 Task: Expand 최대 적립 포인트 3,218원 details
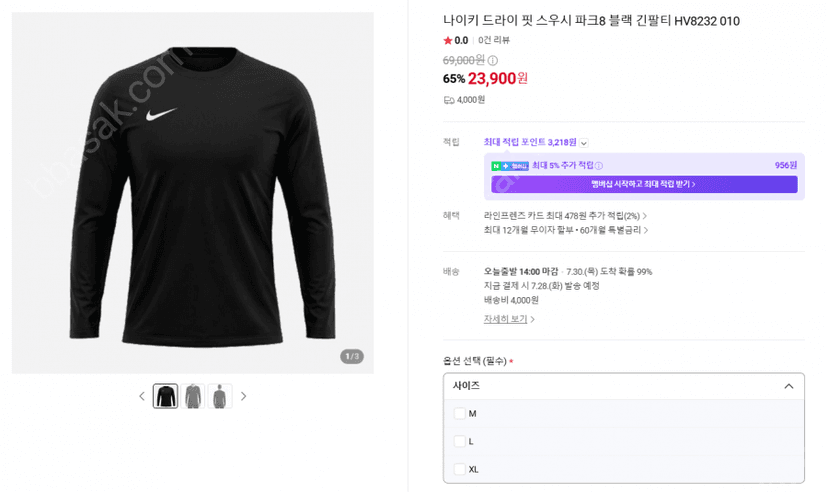pyautogui.click(x=584, y=143)
